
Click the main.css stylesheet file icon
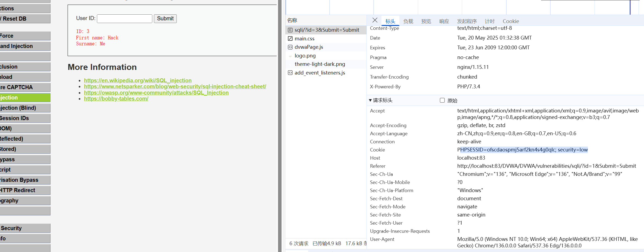(290, 38)
